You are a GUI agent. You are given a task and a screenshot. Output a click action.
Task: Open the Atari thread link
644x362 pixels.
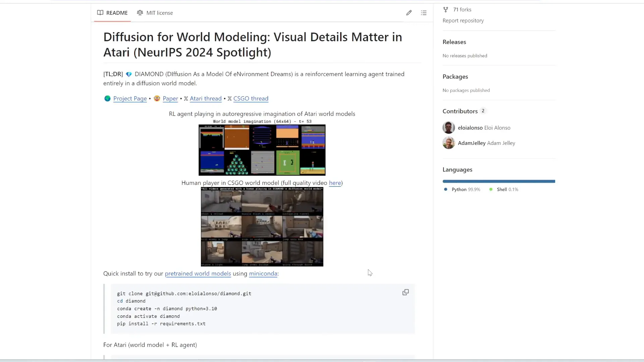pos(205,99)
